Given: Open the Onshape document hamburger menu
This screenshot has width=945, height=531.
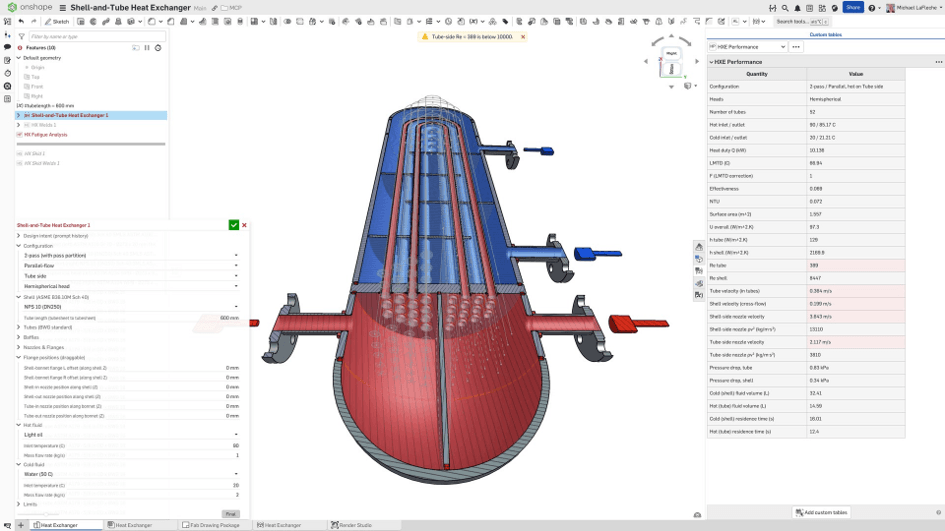Looking at the screenshot, I should pos(63,8).
